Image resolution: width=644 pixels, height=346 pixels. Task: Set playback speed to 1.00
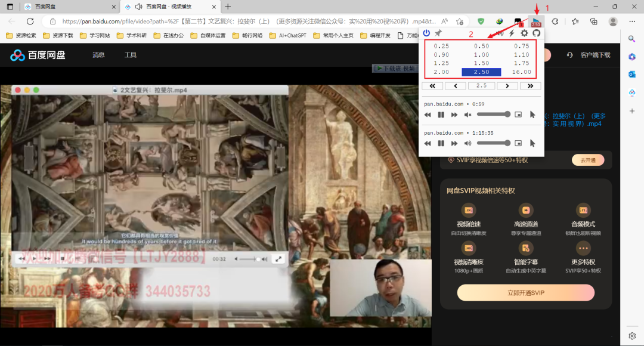(x=481, y=55)
